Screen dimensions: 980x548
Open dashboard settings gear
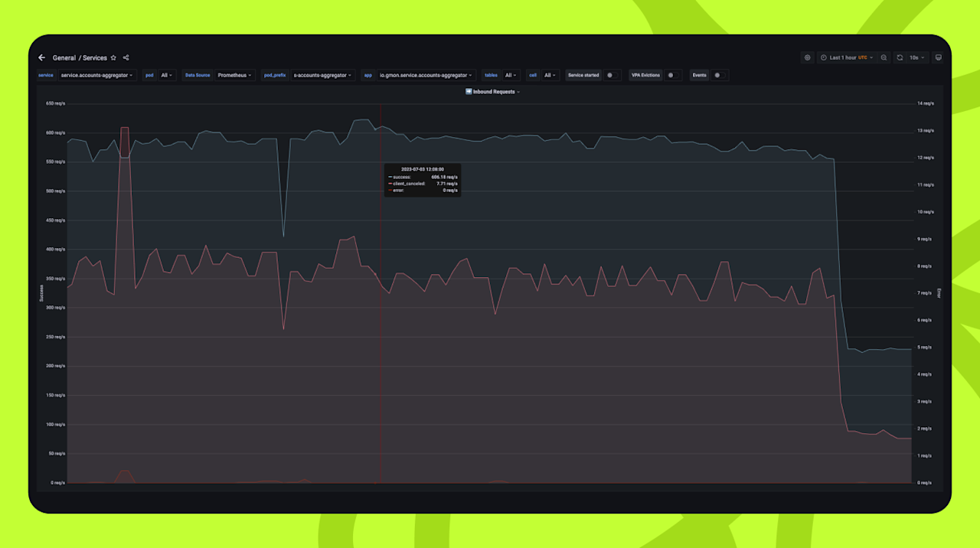click(x=807, y=57)
